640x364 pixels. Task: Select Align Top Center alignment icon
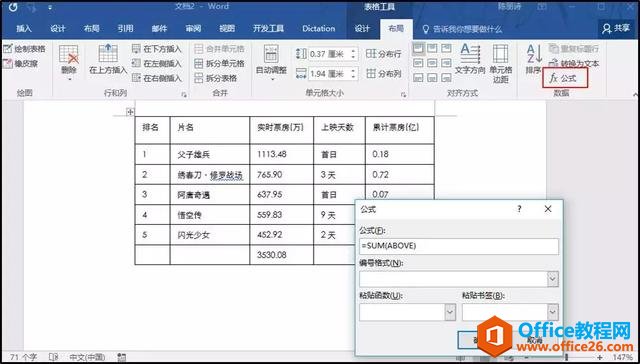tap(432, 49)
